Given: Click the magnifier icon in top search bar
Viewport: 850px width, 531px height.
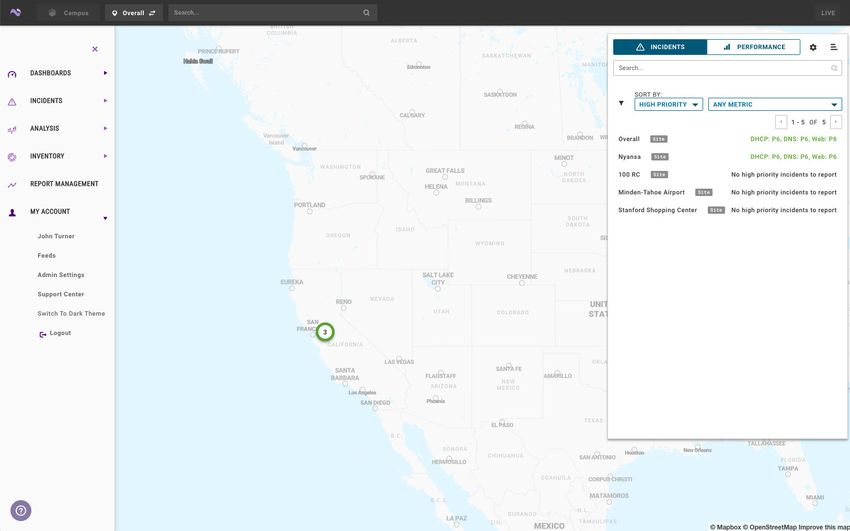Looking at the screenshot, I should (366, 12).
